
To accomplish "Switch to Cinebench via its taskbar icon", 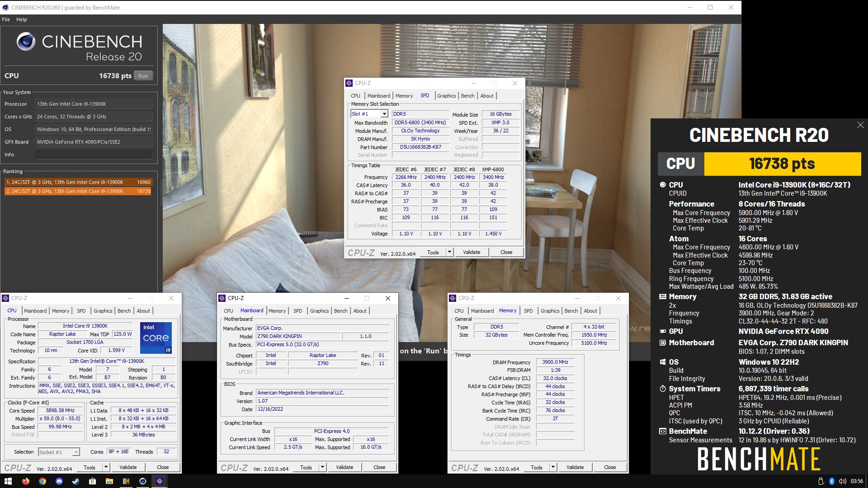I will click(x=143, y=481).
